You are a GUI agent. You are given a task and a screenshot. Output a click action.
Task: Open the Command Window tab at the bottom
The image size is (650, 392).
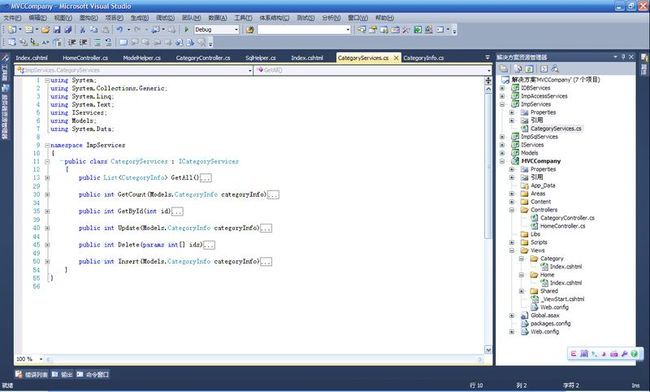point(93,375)
